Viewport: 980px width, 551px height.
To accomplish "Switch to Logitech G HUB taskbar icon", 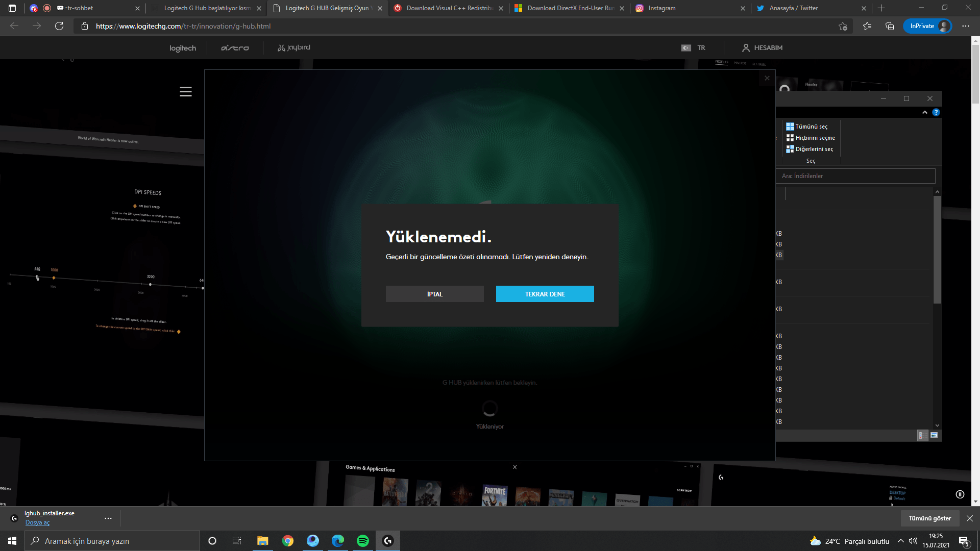I will pyautogui.click(x=388, y=541).
